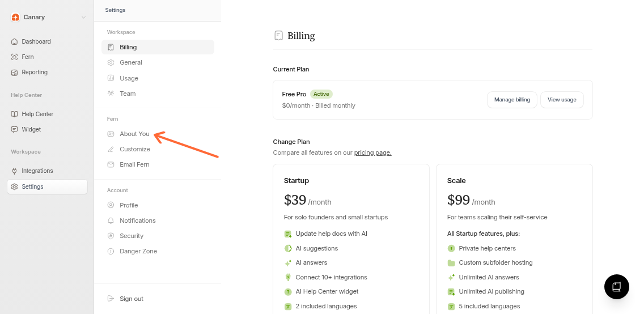Follow the pricing page link
Viewport: 644px width, 314px height.
click(372, 152)
